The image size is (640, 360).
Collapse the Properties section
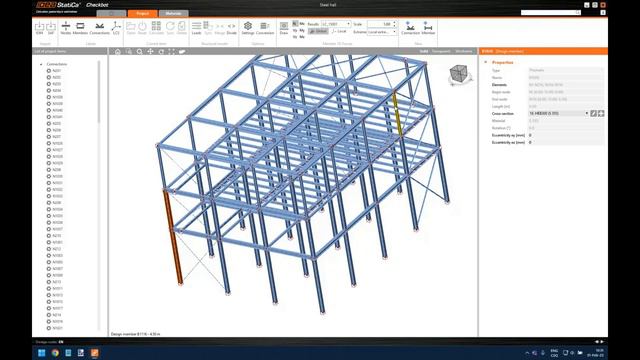485,62
